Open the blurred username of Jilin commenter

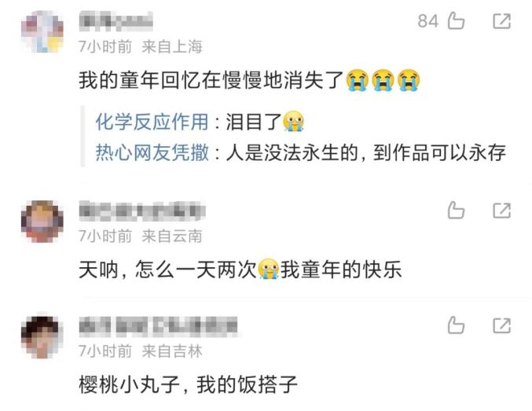point(158,326)
